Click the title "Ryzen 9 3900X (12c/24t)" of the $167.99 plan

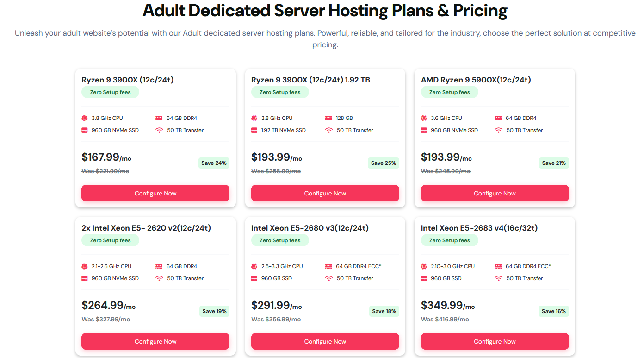pyautogui.click(x=128, y=80)
